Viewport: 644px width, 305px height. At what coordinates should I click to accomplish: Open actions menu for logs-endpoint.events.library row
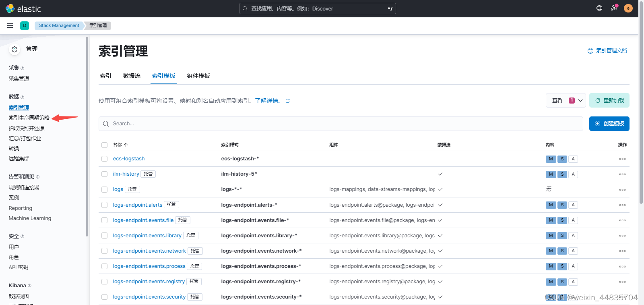[622, 236]
